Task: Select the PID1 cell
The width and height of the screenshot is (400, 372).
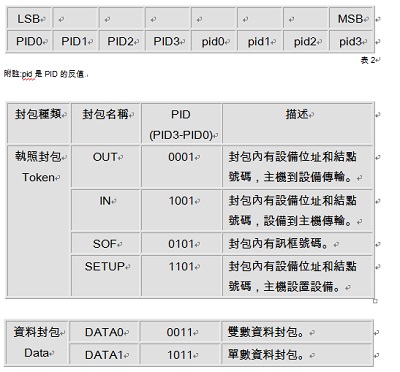Action: pyautogui.click(x=75, y=41)
